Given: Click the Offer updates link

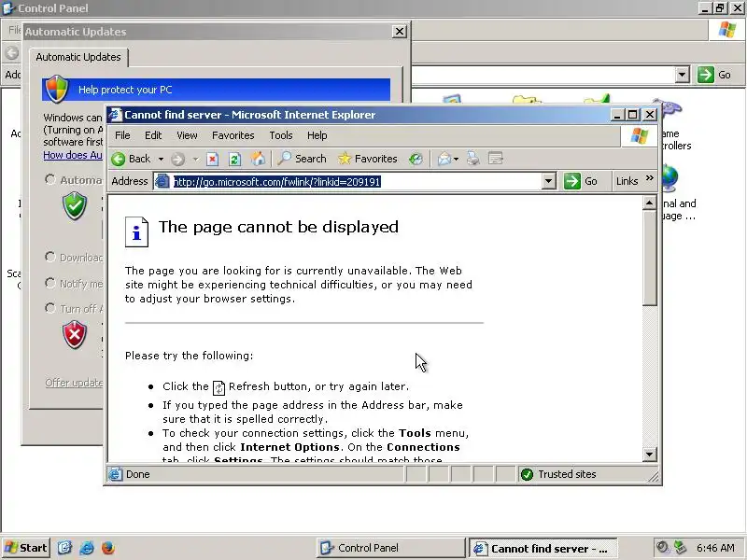Looking at the screenshot, I should 74,383.
